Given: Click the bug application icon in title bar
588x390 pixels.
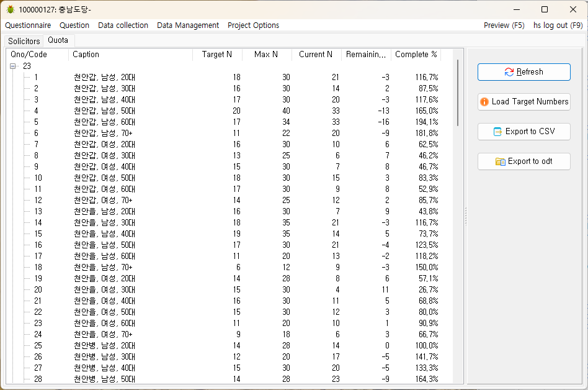Looking at the screenshot, I should (x=11, y=9).
